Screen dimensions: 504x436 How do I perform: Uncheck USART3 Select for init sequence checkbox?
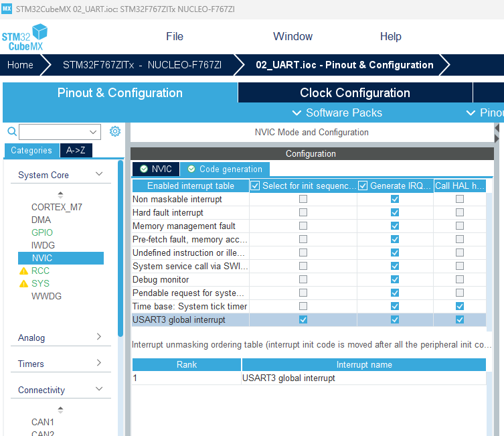pyautogui.click(x=303, y=319)
